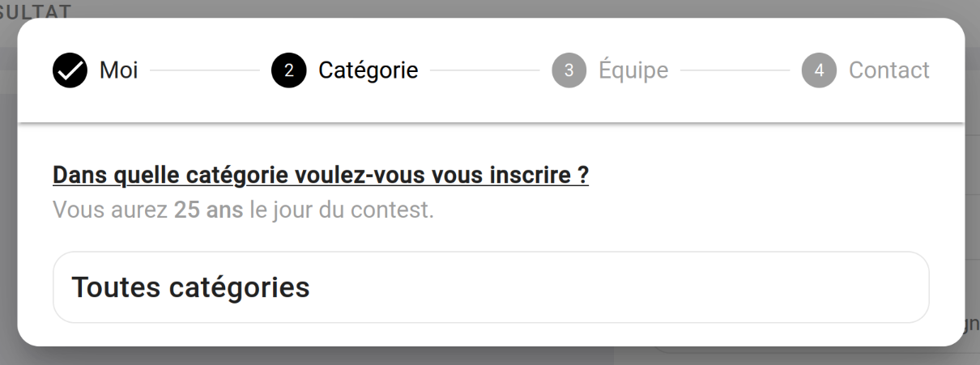Click the number 2 step circle
The width and height of the screenshot is (980, 365).
[289, 70]
